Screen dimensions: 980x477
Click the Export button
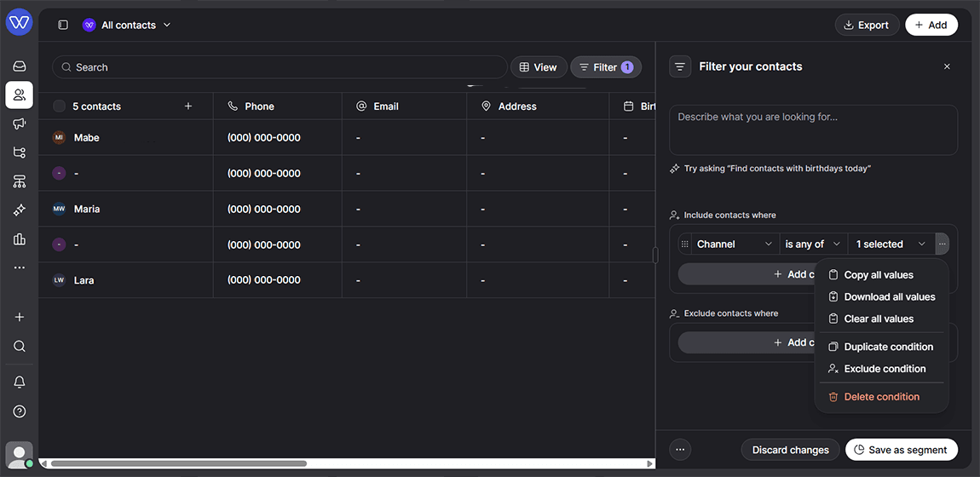867,25
